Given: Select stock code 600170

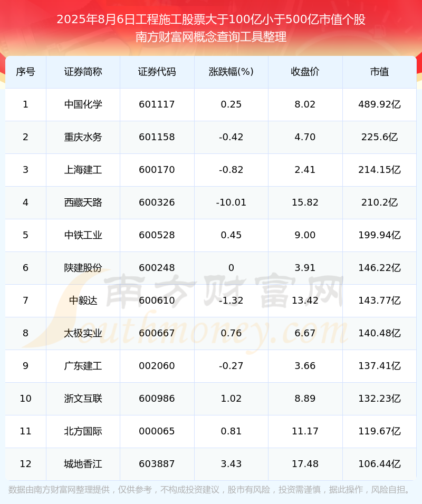Looking at the screenshot, I should (x=157, y=170).
